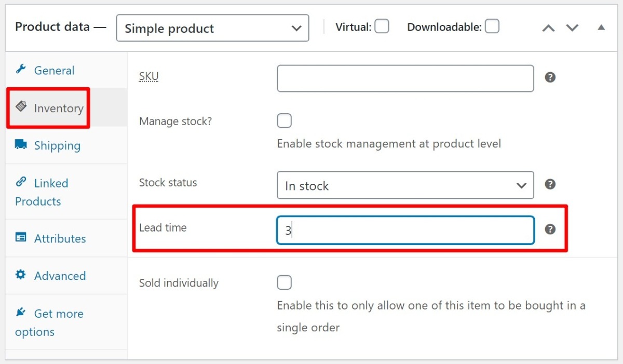This screenshot has width=623, height=364.
Task: Click the Attributes list icon
Action: coord(21,238)
